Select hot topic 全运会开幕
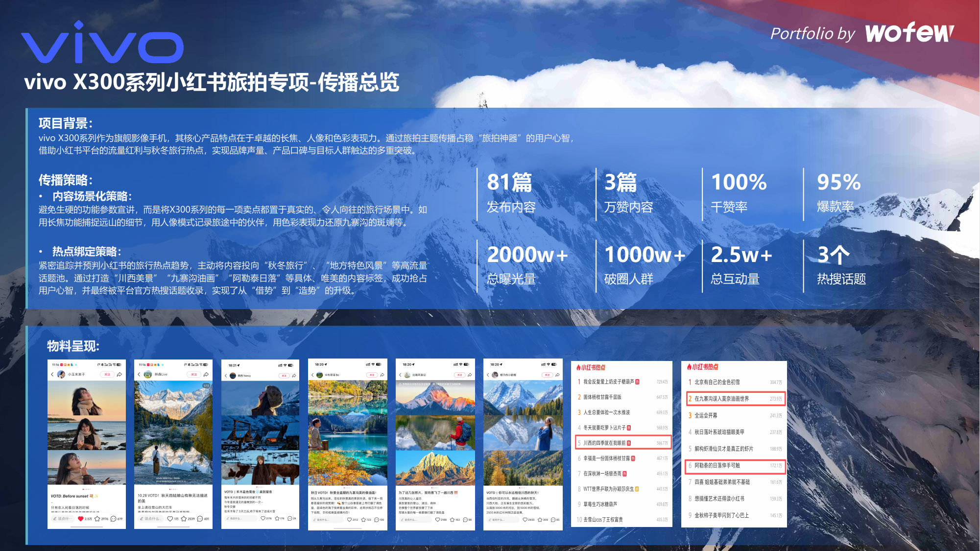The image size is (980, 551). pos(735,415)
